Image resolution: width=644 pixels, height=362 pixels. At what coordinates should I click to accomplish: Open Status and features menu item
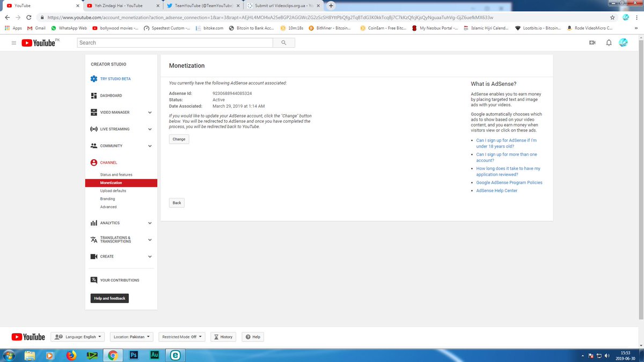pos(116,175)
